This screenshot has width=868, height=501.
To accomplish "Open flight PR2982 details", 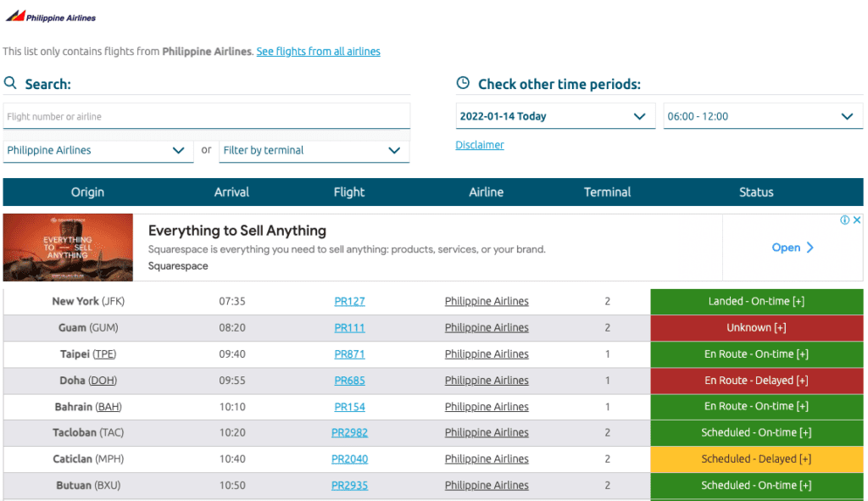I will tap(349, 432).
